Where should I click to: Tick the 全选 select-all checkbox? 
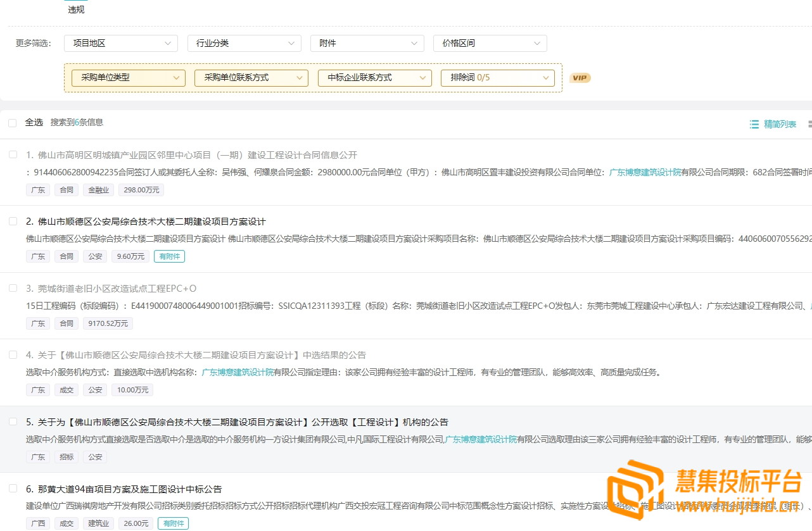click(13, 123)
